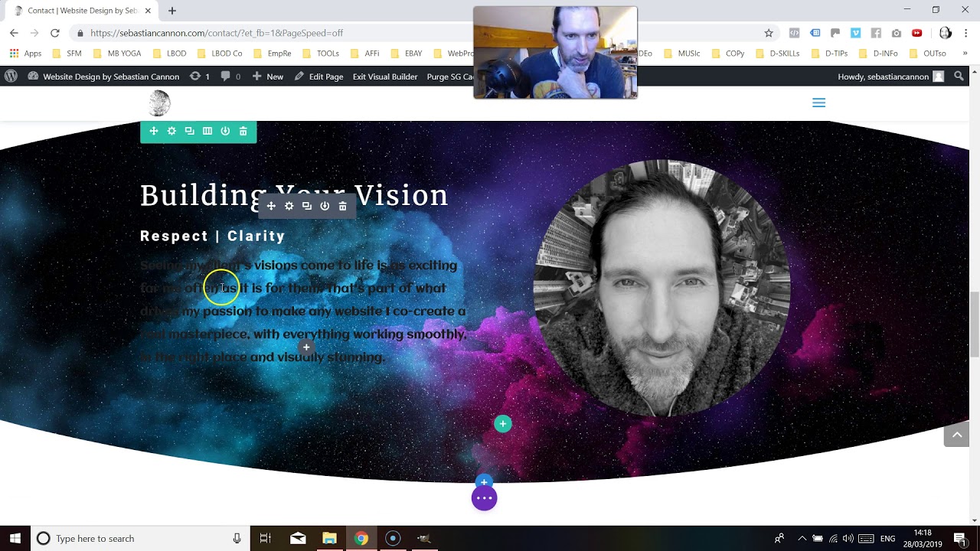Screen dimensions: 980x551
Task: Open the SFM bookmarks folder
Action: coord(67,54)
